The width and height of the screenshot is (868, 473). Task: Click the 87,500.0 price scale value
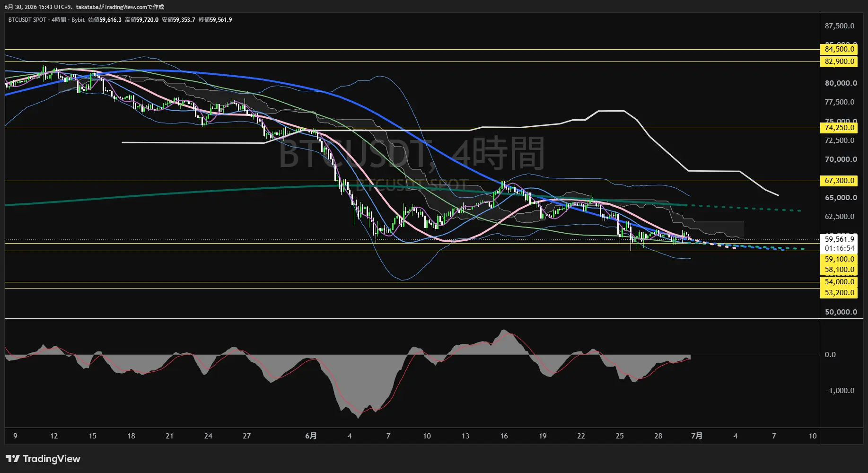coord(840,26)
